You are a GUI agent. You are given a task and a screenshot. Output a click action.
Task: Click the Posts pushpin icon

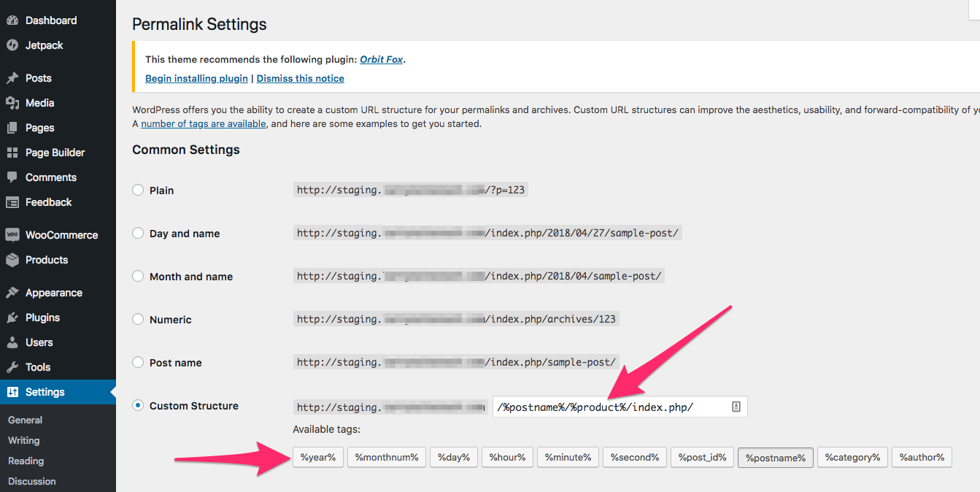click(x=12, y=78)
